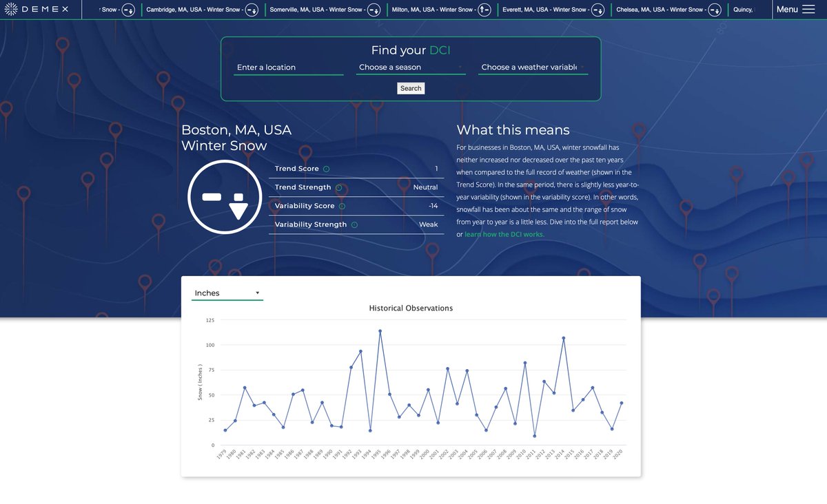Click the Milton, MA ticker DCI icon

(x=484, y=10)
